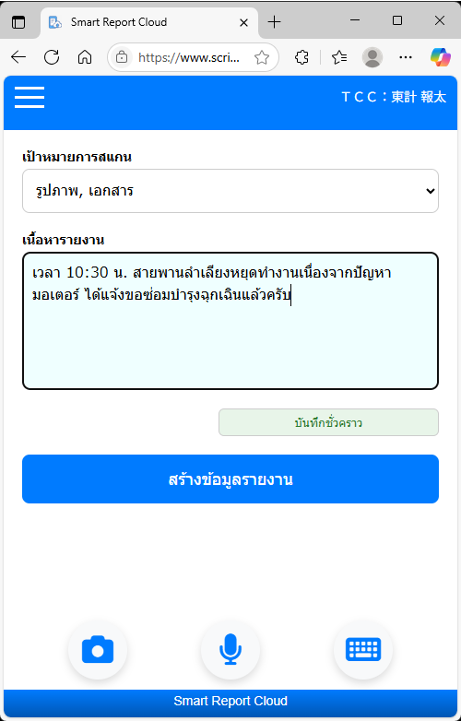Open keyboard input with keyboard icon
This screenshot has width=461, height=721.
coord(363,649)
